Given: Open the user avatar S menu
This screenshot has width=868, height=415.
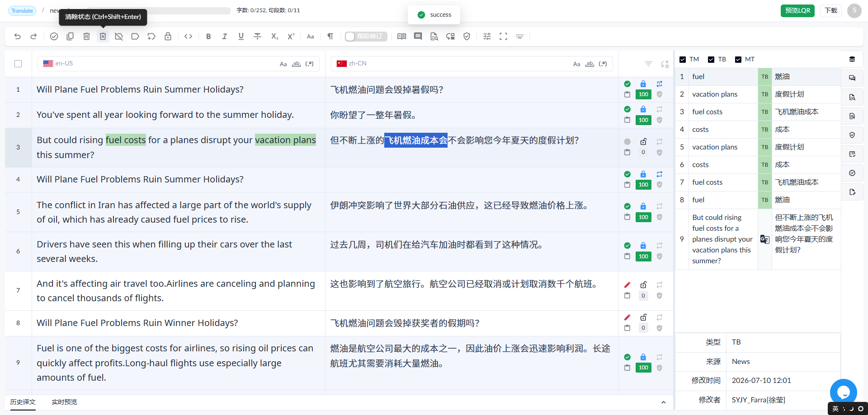Looking at the screenshot, I should pos(854,10).
